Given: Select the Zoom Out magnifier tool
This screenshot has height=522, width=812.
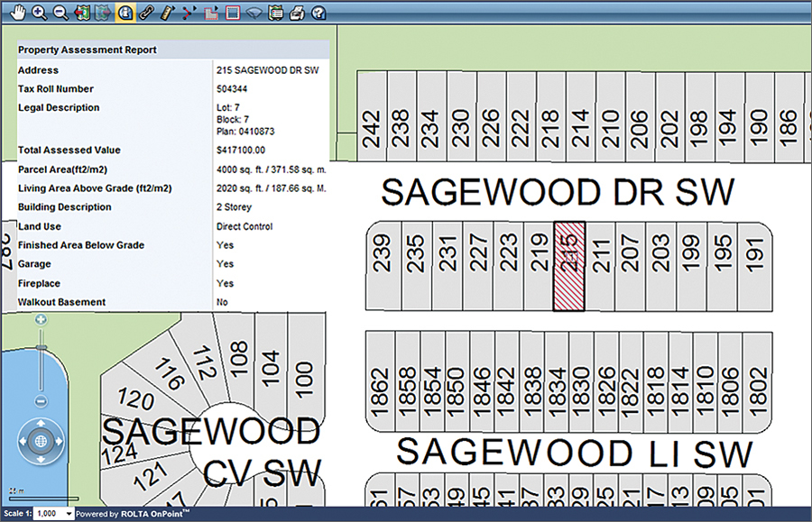Looking at the screenshot, I should coord(60,13).
